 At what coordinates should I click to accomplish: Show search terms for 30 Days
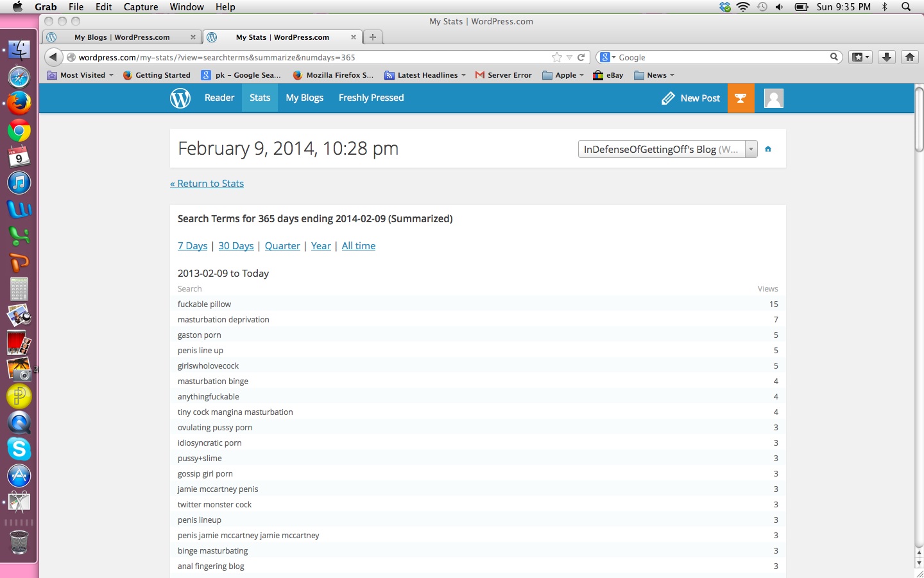[235, 246]
